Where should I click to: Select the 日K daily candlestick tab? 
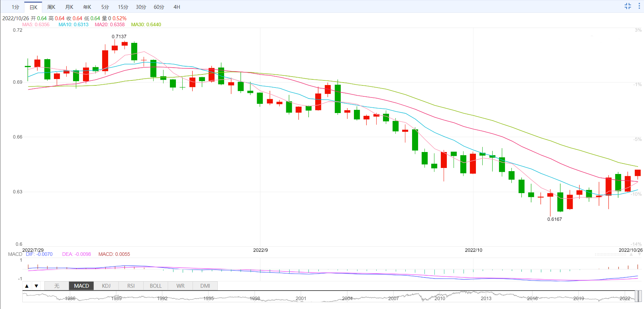[33, 7]
